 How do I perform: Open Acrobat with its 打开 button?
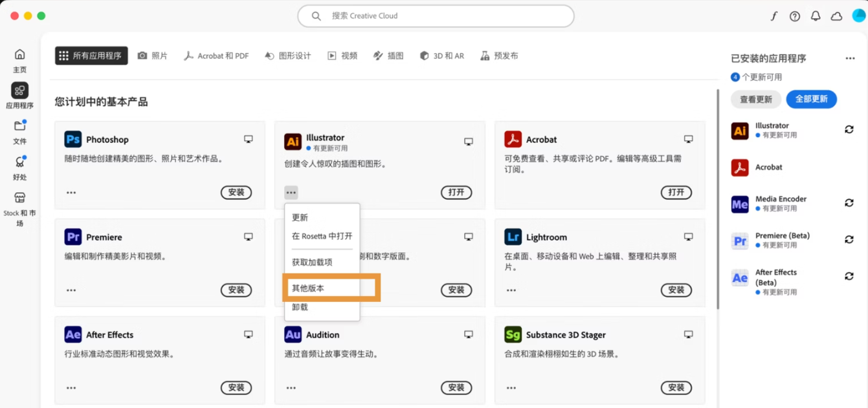[x=676, y=193]
